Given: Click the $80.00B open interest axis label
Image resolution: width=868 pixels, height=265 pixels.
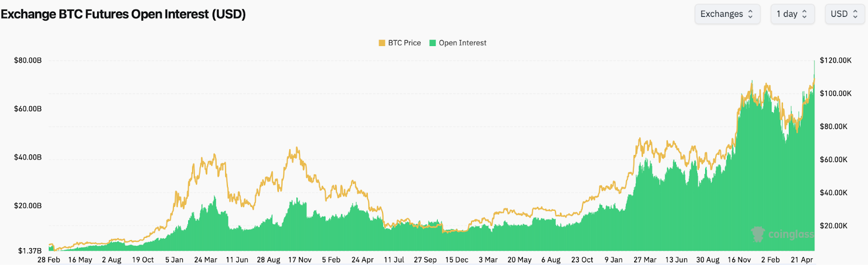Looking at the screenshot, I should coord(28,60).
